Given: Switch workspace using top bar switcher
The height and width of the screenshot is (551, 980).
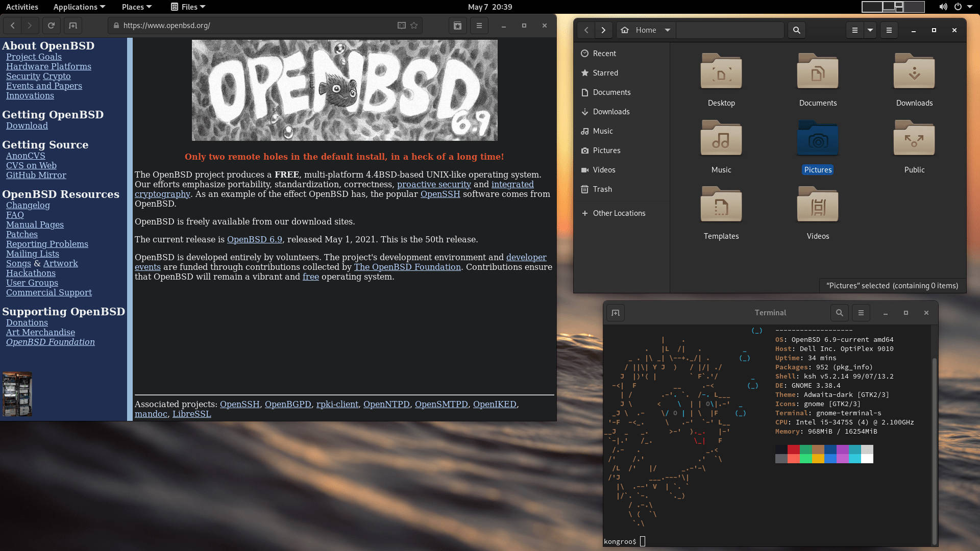Looking at the screenshot, I should pos(914,7).
